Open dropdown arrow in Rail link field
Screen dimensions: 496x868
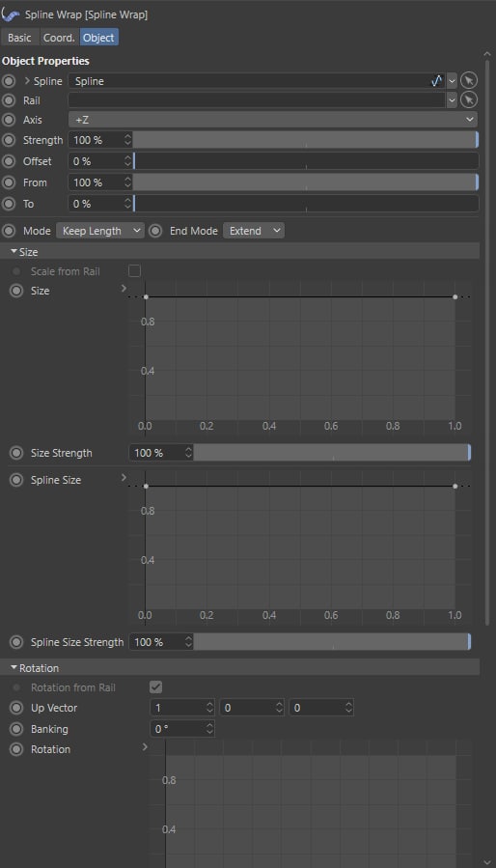pos(453,100)
